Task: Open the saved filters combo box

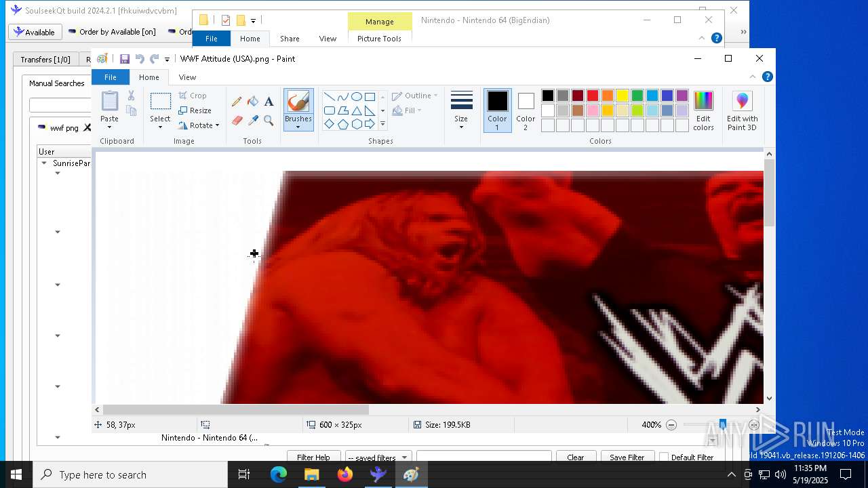Action: click(377, 457)
